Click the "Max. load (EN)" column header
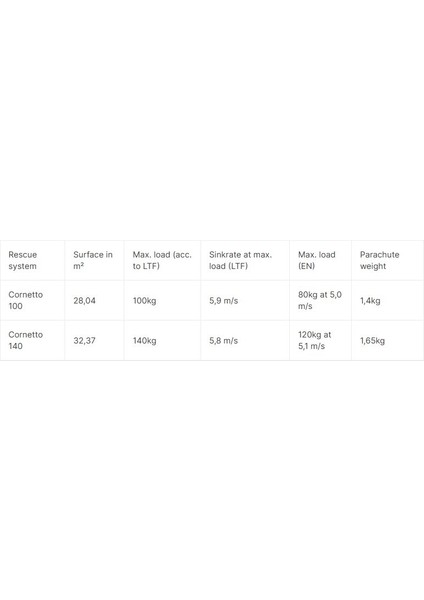 (x=320, y=260)
